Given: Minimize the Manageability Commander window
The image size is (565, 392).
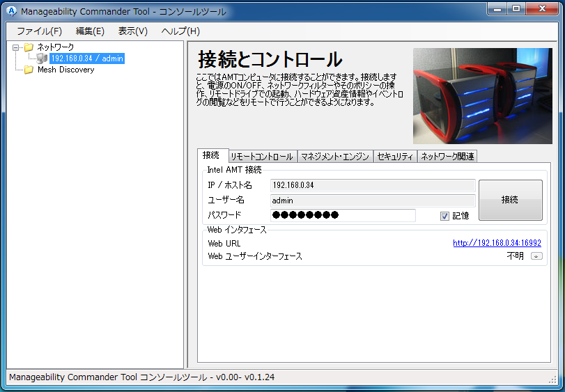Looking at the screenshot, I should click(x=497, y=8).
